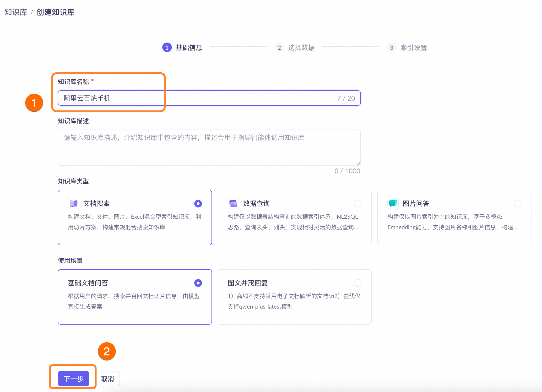Image resolution: width=542 pixels, height=392 pixels.
Task: Select the 文档搜索 radio button
Action: [x=198, y=203]
